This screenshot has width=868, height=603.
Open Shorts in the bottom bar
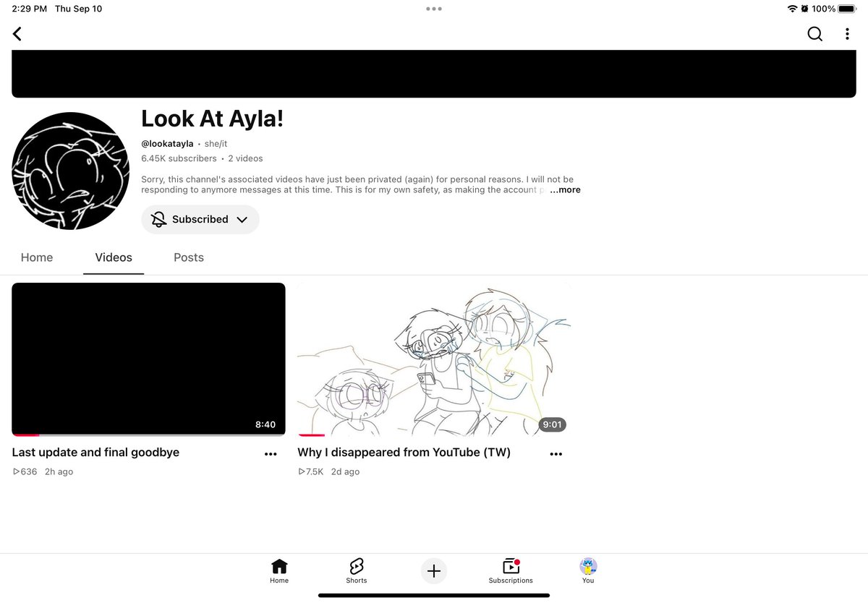click(357, 571)
